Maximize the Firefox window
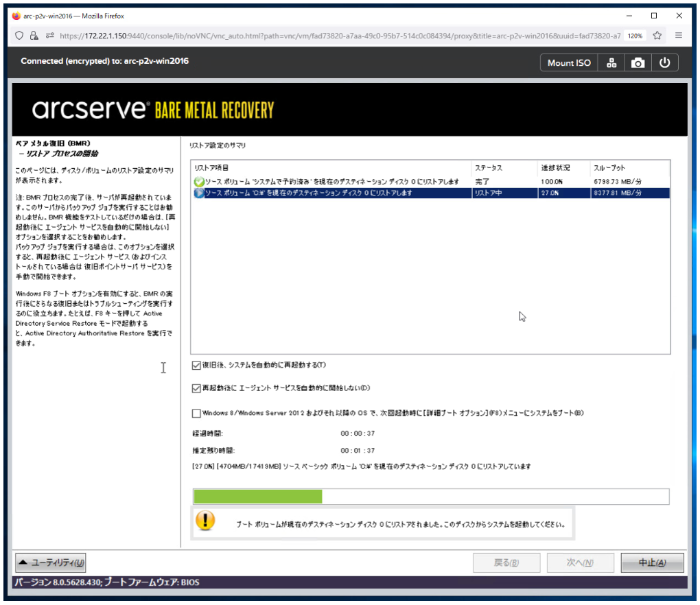Viewport: 700px width, 605px height. pyautogui.click(x=654, y=16)
